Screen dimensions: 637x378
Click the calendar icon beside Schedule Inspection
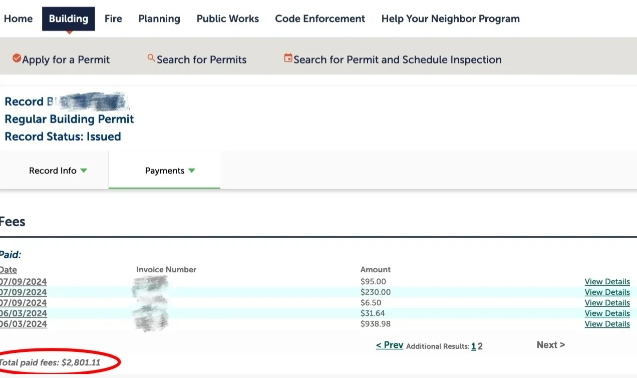coord(288,58)
